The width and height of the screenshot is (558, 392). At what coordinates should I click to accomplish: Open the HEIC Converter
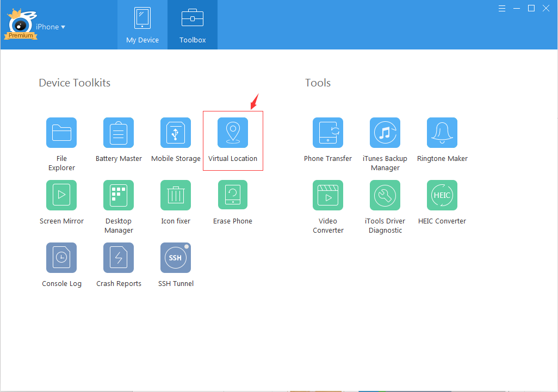(x=442, y=195)
